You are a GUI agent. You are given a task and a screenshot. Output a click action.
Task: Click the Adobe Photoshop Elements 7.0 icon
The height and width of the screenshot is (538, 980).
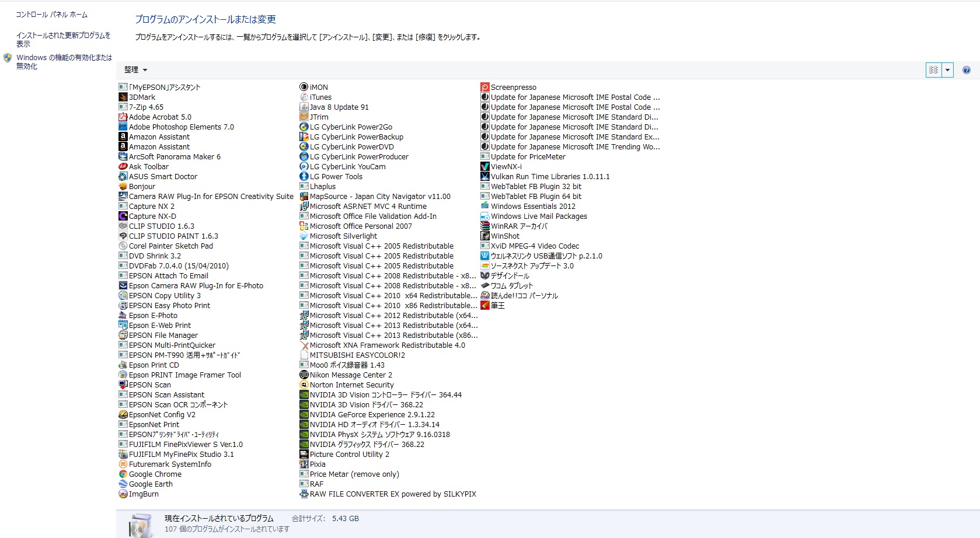click(x=123, y=127)
